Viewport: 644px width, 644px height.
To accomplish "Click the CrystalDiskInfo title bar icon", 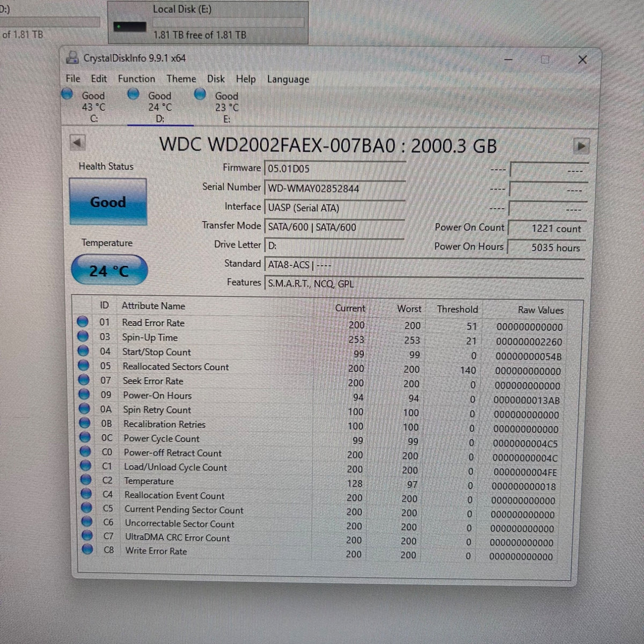I will pos(73,57).
